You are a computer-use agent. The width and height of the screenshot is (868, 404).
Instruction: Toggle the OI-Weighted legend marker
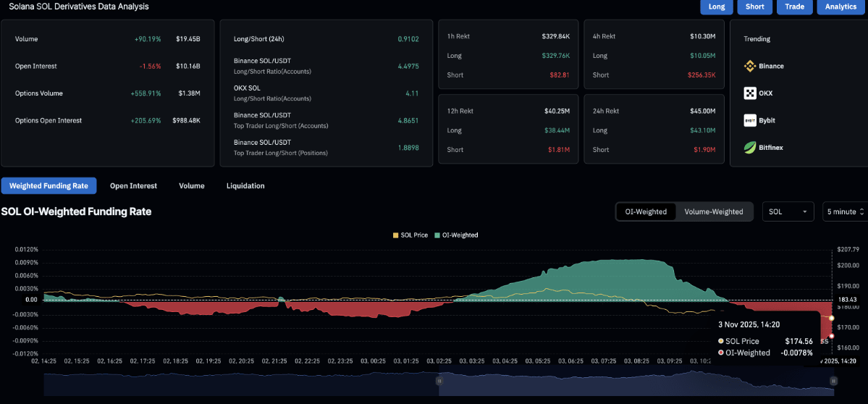point(438,235)
